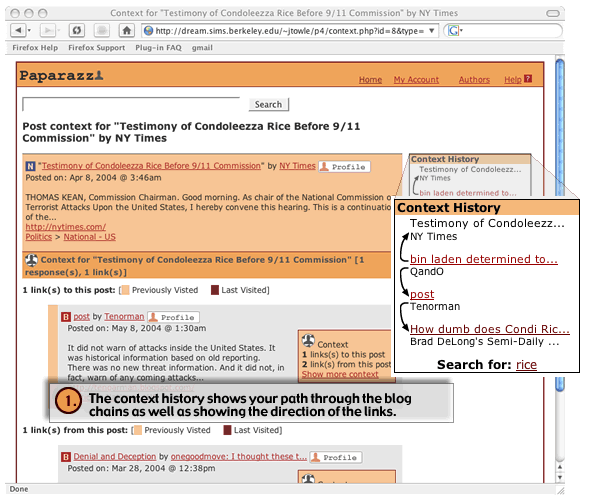Click the 'Posted on: Mar 28, 2004 @ 12:38pm' text
Screen dimensions: 608x498
pyautogui.click(x=141, y=468)
